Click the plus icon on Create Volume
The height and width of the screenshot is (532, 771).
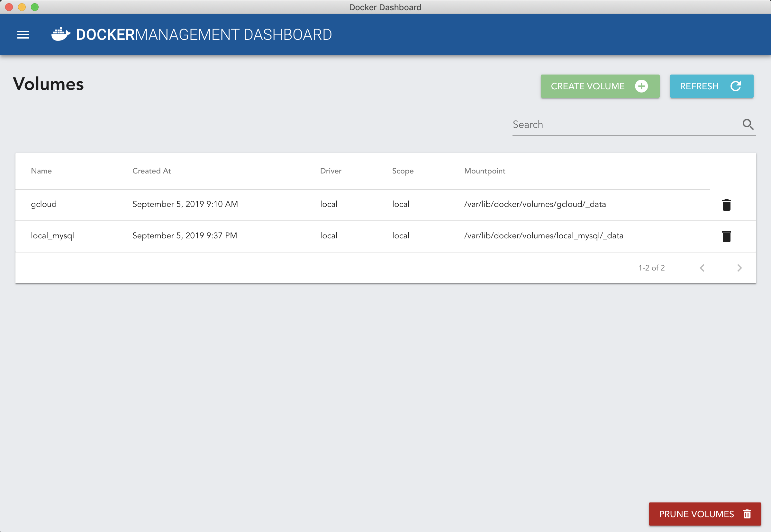point(641,86)
